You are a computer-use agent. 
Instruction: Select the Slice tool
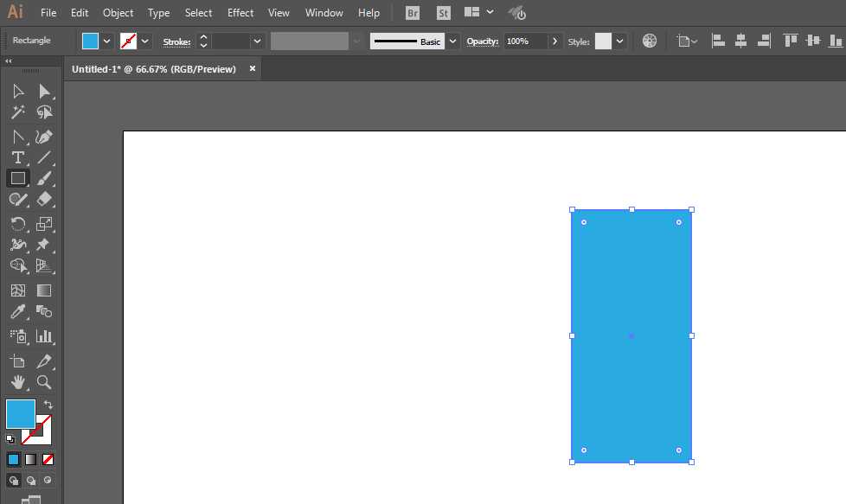coord(44,361)
